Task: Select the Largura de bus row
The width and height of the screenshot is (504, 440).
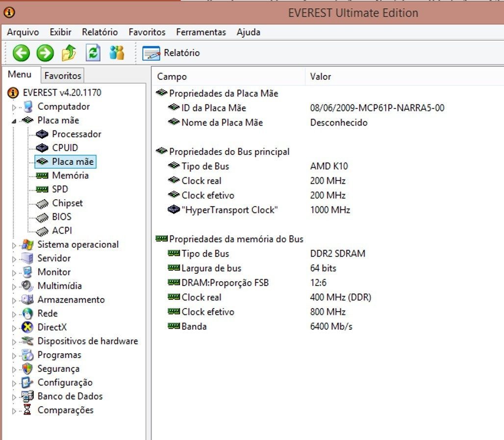Action: click(252, 268)
